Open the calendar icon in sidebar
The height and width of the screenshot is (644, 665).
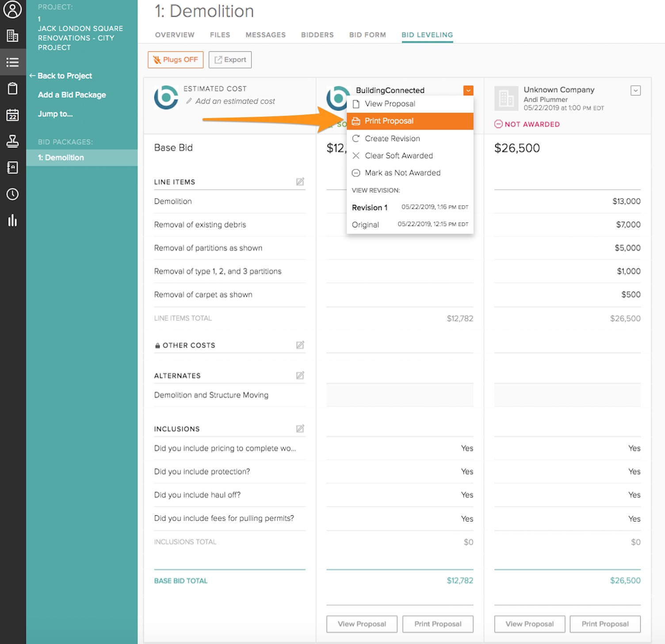12,115
